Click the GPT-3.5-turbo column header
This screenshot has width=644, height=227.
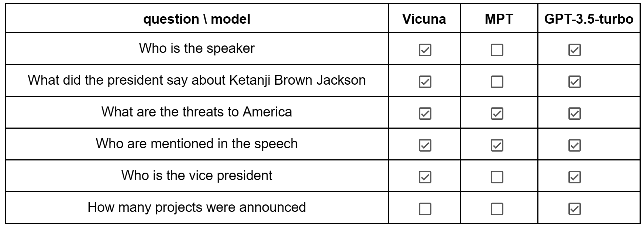[x=589, y=19]
